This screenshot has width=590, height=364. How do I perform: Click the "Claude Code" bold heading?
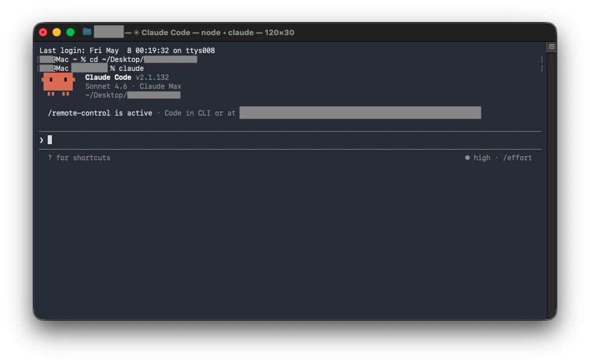pos(108,77)
